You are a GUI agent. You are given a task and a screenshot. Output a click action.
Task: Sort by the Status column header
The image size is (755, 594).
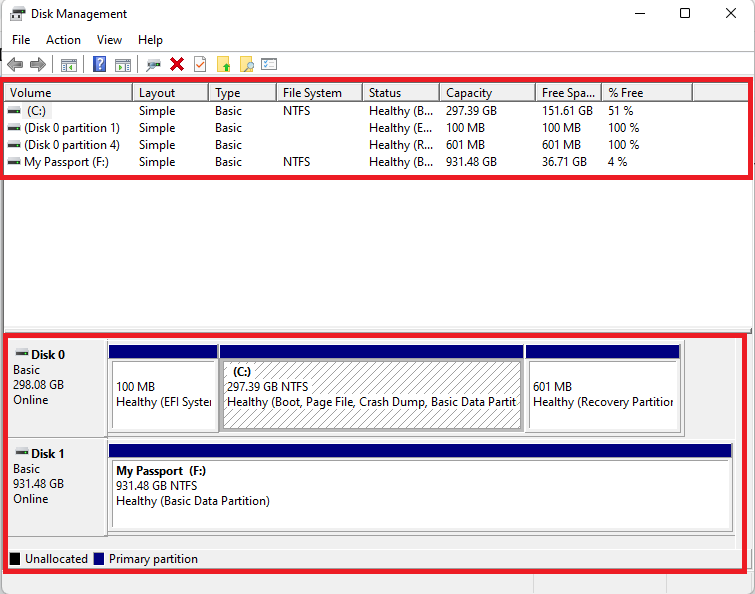(x=401, y=92)
